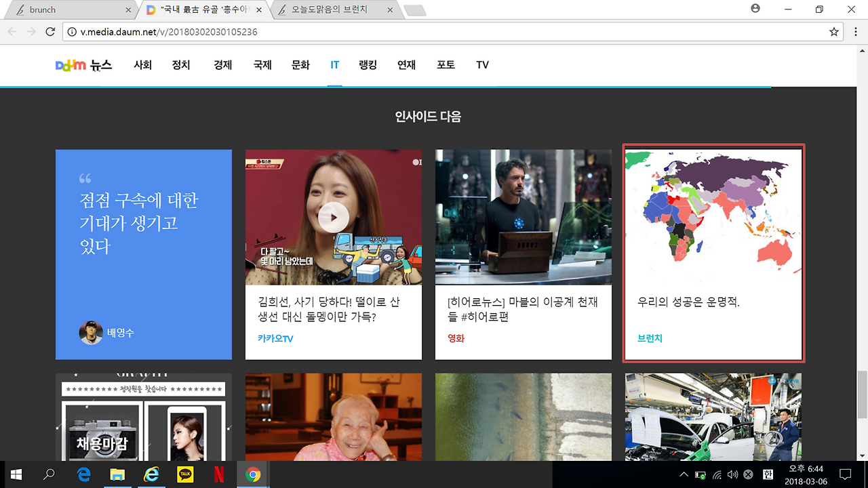Open a new browser tab
Viewport: 868px width, 488px height.
414,10
